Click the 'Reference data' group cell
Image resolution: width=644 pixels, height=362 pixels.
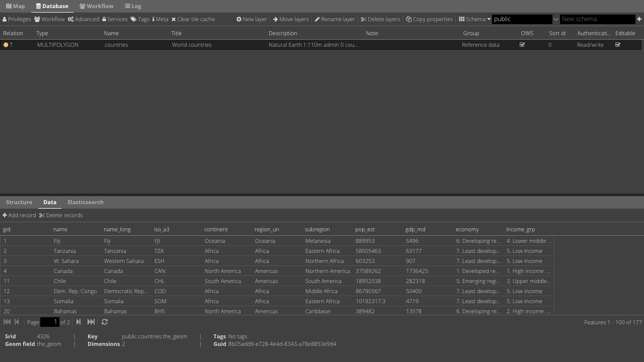(480, 45)
